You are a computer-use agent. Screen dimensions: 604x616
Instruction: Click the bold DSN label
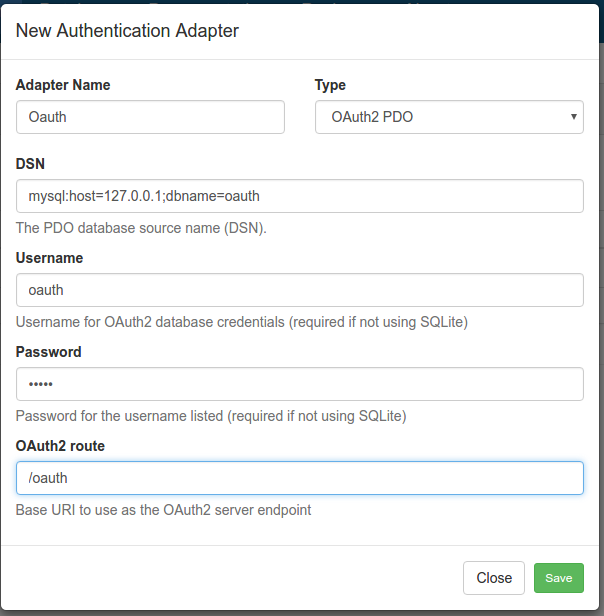pos(30,164)
